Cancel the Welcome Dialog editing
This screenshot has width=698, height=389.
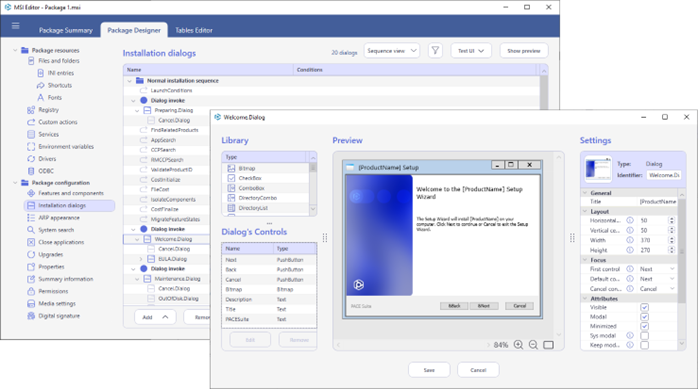[x=478, y=370]
